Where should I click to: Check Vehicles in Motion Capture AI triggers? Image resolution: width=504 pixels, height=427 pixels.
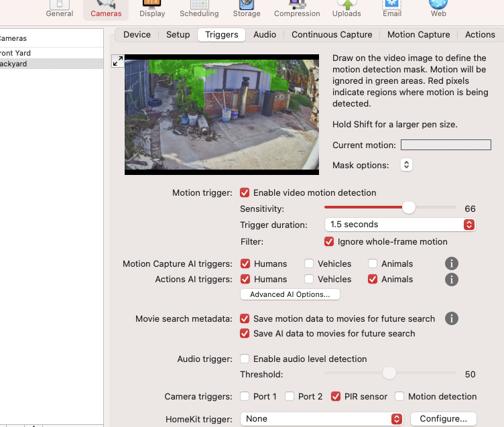coord(309,263)
